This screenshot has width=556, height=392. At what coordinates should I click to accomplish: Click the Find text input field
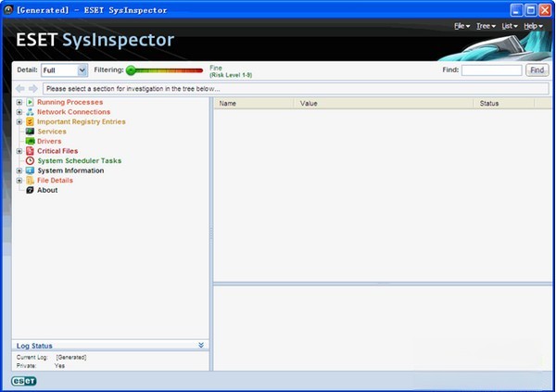(x=491, y=70)
